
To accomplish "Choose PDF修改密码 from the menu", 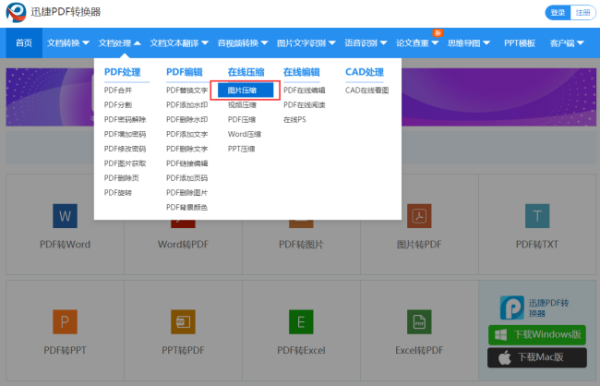I will point(125,149).
